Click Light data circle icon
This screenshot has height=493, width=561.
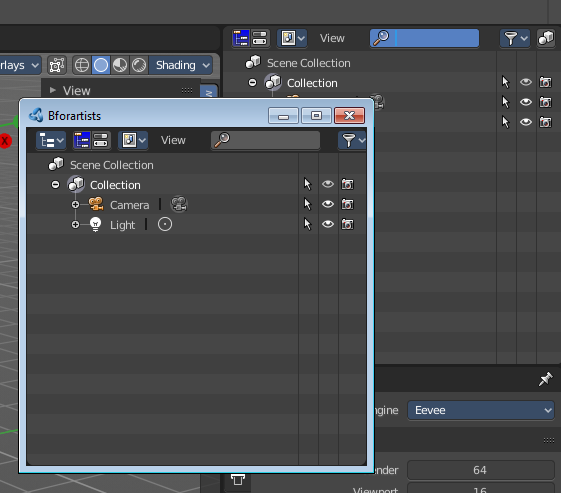coord(165,225)
